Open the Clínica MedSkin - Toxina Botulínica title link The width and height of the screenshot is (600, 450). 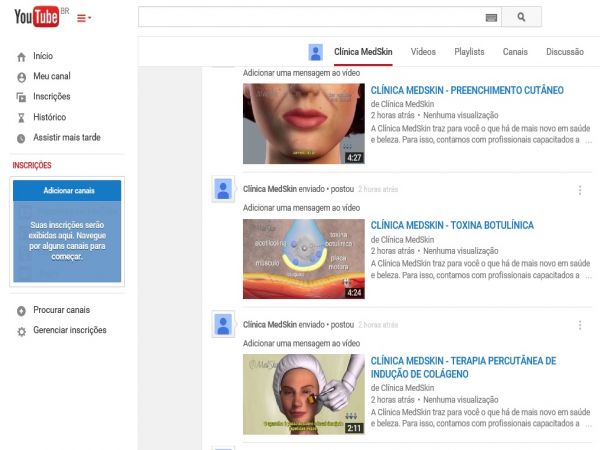[452, 226]
